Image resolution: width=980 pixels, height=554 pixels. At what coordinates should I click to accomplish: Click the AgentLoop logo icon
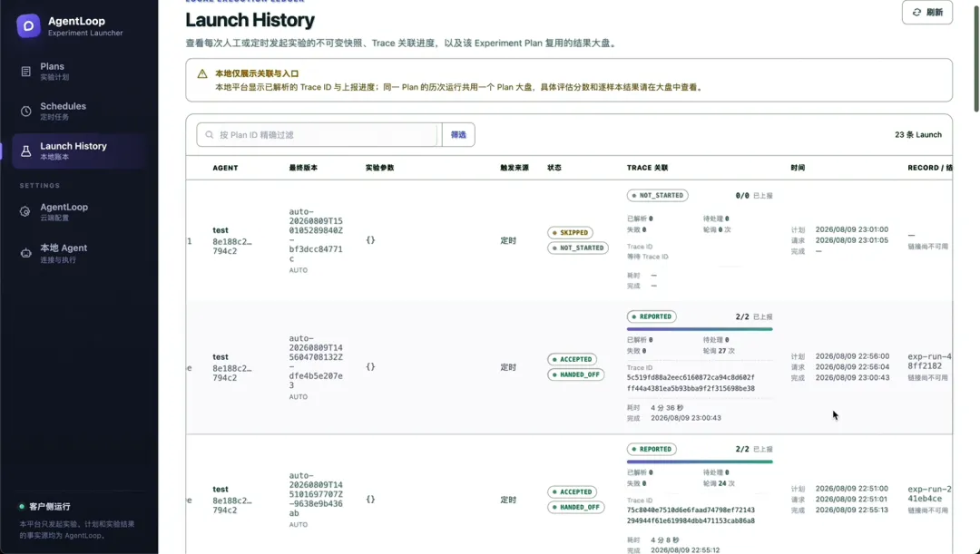[28, 25]
